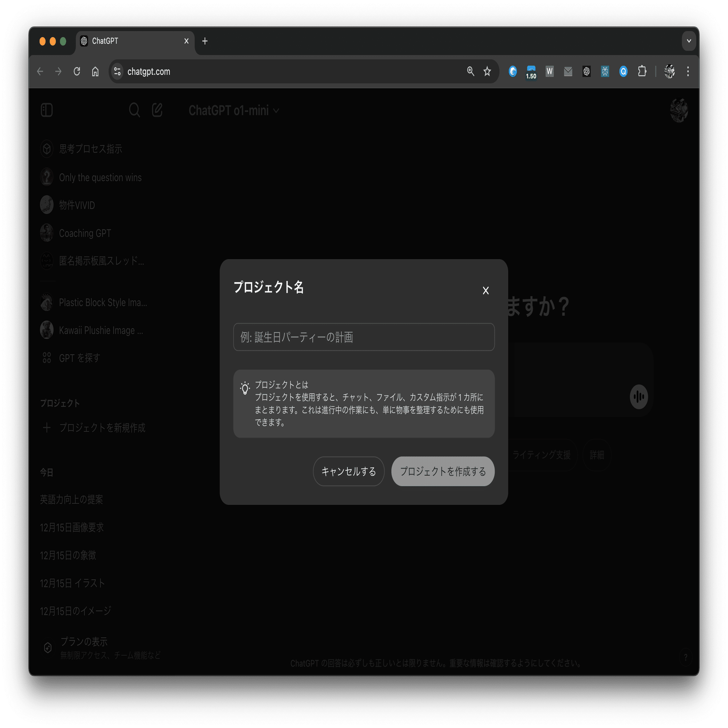The height and width of the screenshot is (728, 728).
Task: Open "GPT を探す" via the grid icon
Action: 47,357
